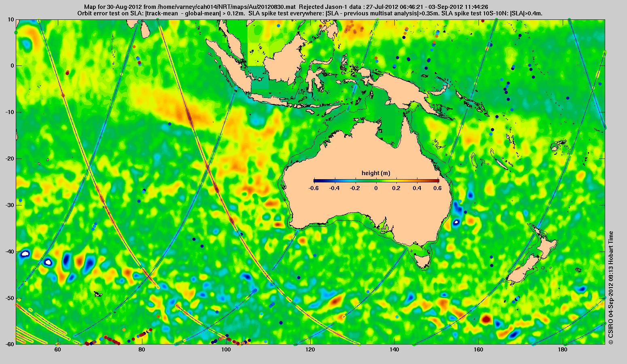This screenshot has width=627, height=364.
Task: Click the 'Orbit error test on SLA' subtitle line
Action: (x=310, y=13)
